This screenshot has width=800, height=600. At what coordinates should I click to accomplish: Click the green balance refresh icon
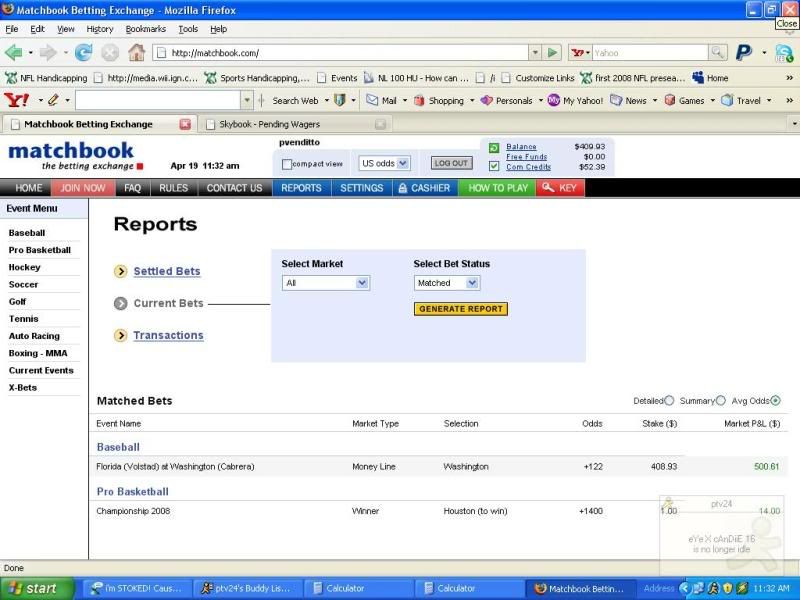(494, 148)
